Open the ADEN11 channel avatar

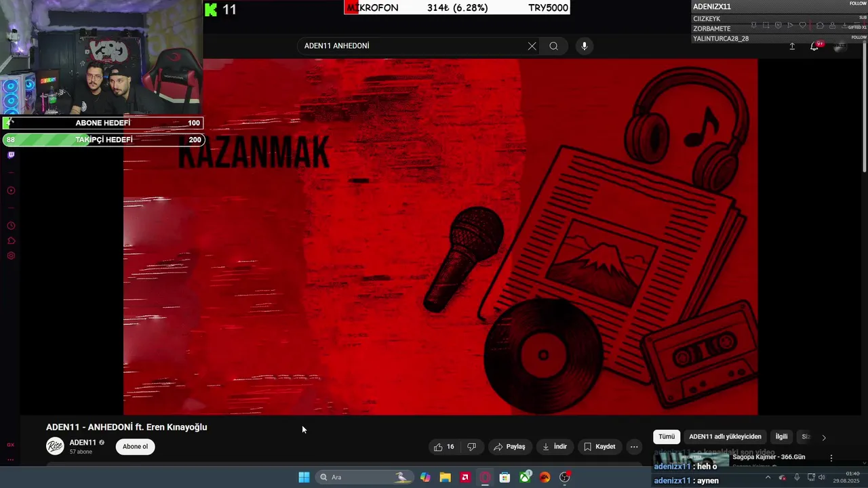click(x=55, y=446)
